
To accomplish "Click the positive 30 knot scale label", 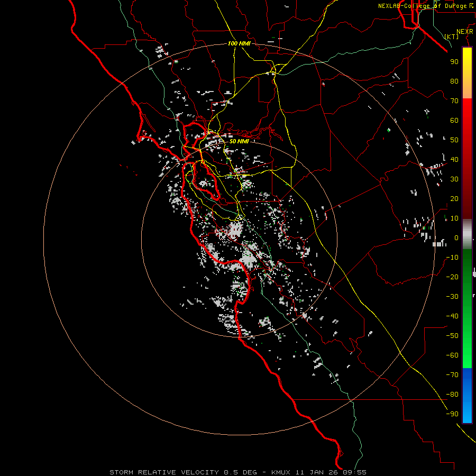I will point(454,179).
